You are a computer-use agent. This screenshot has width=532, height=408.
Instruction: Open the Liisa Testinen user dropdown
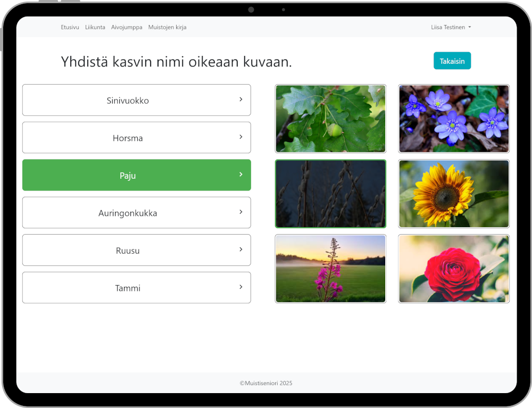click(451, 27)
